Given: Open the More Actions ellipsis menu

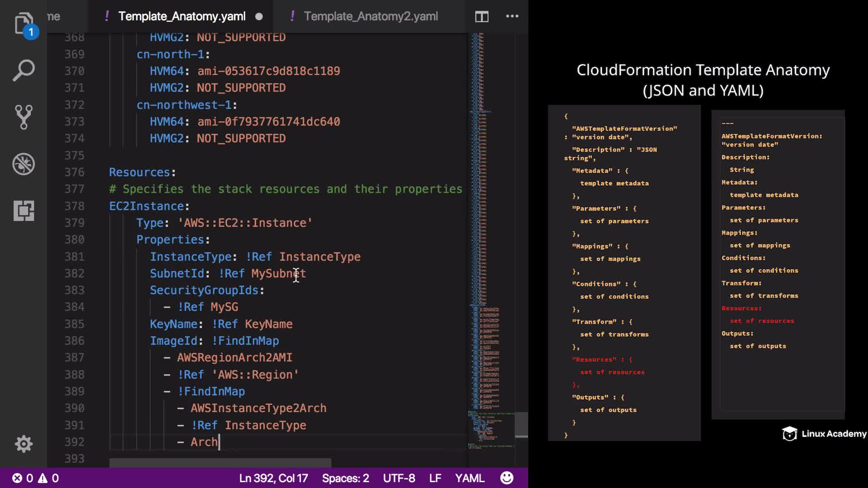Looking at the screenshot, I should (x=512, y=16).
